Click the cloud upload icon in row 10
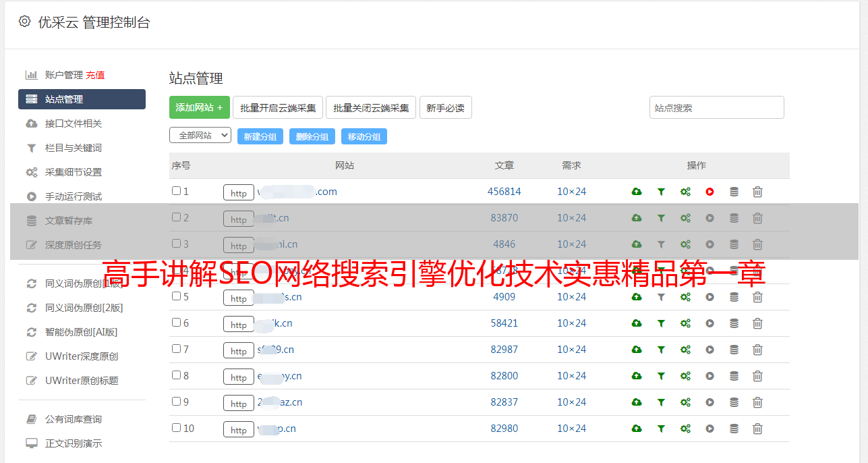The height and width of the screenshot is (463, 868). (637, 429)
